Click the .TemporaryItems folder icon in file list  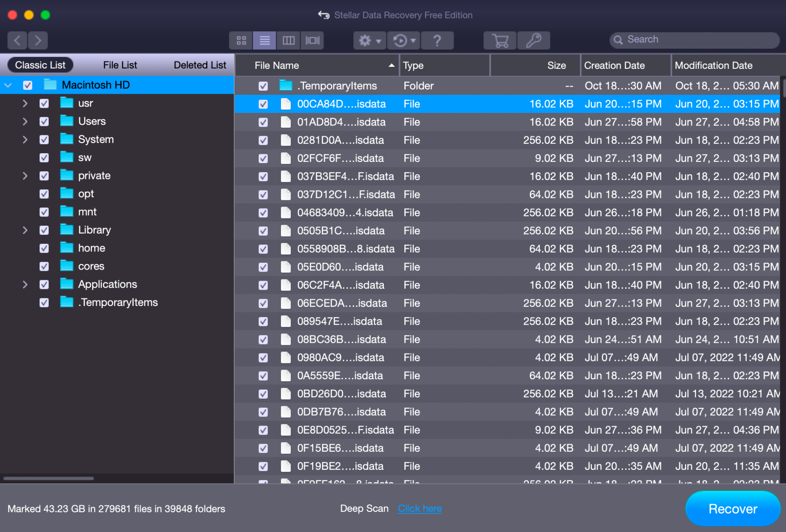286,85
